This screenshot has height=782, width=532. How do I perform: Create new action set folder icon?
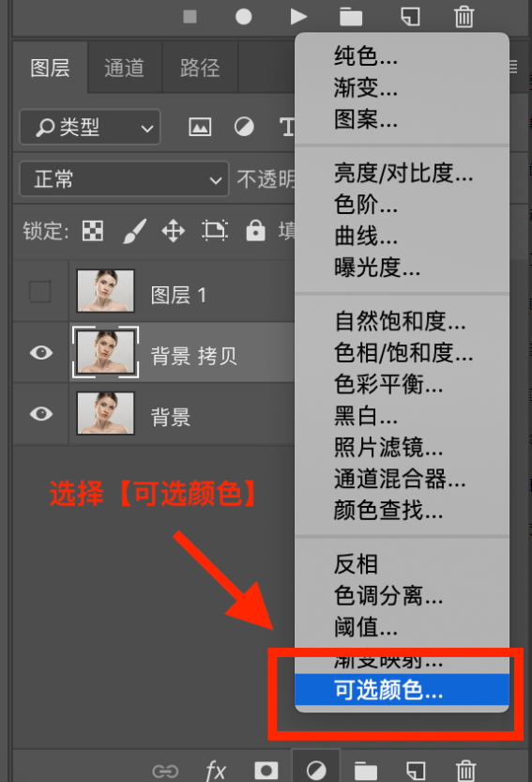[x=351, y=17]
